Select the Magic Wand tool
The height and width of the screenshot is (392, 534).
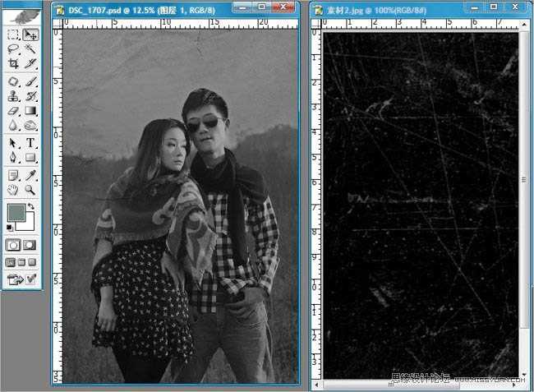(x=30, y=49)
